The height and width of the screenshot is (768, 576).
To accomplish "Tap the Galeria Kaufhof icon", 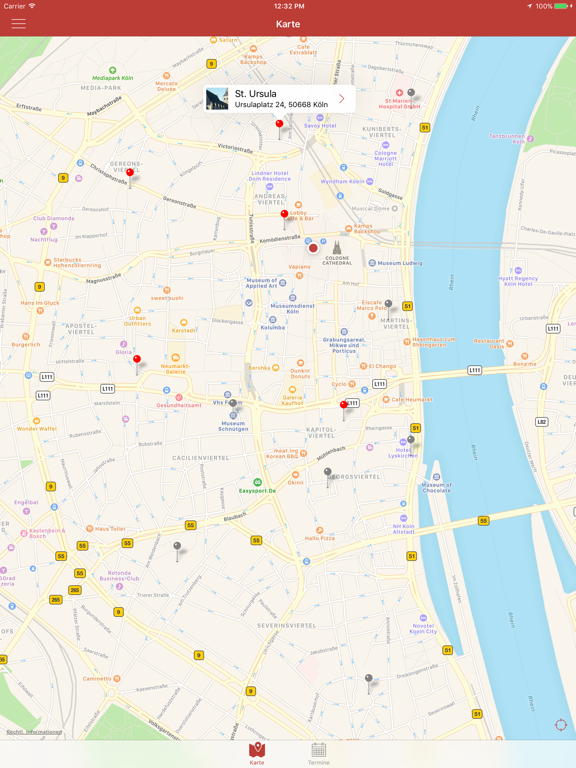I will (292, 390).
